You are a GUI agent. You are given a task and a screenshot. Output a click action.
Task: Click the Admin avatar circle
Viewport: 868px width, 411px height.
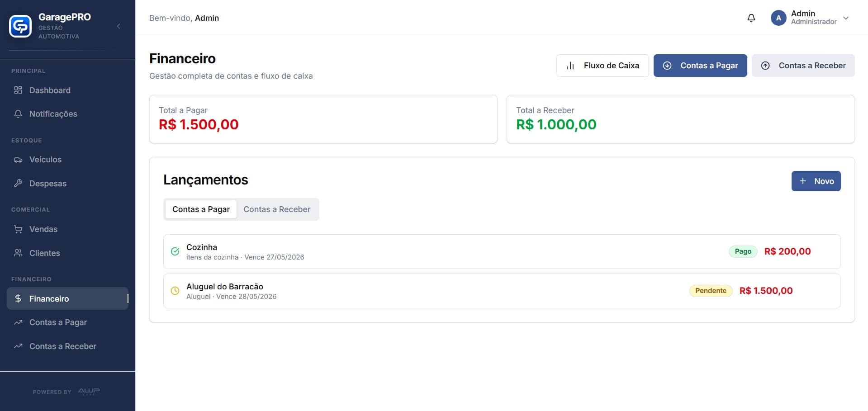[x=778, y=18]
